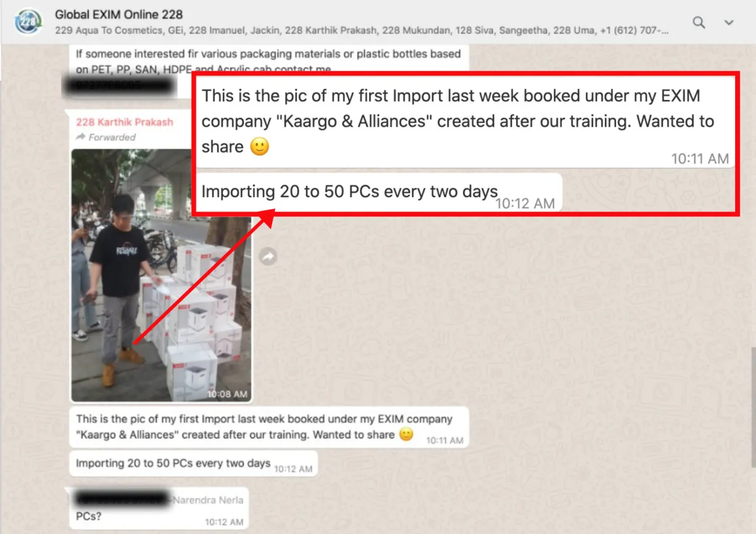This screenshot has height=534, width=756.
Task: Click the enlarged 'first Import last week' callout text
Action: (464, 122)
